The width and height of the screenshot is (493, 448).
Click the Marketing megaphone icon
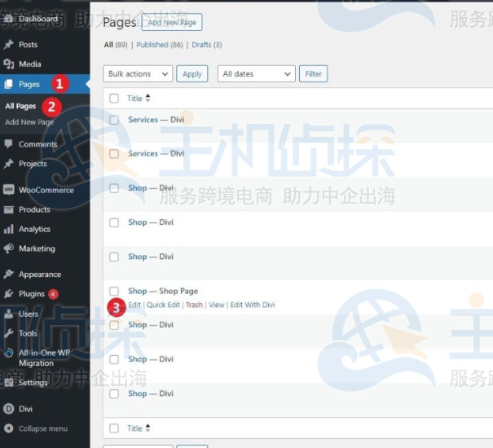(x=8, y=248)
